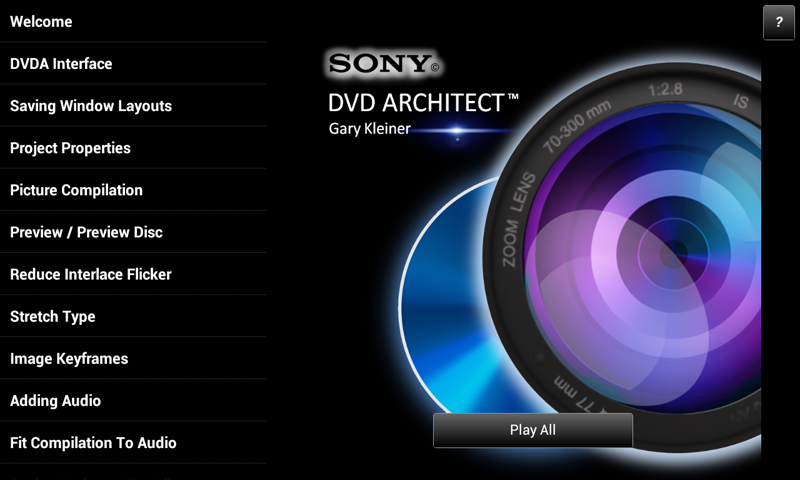800x480 pixels.
Task: Open Saving Window Layouts tutorial
Action: coord(133,106)
